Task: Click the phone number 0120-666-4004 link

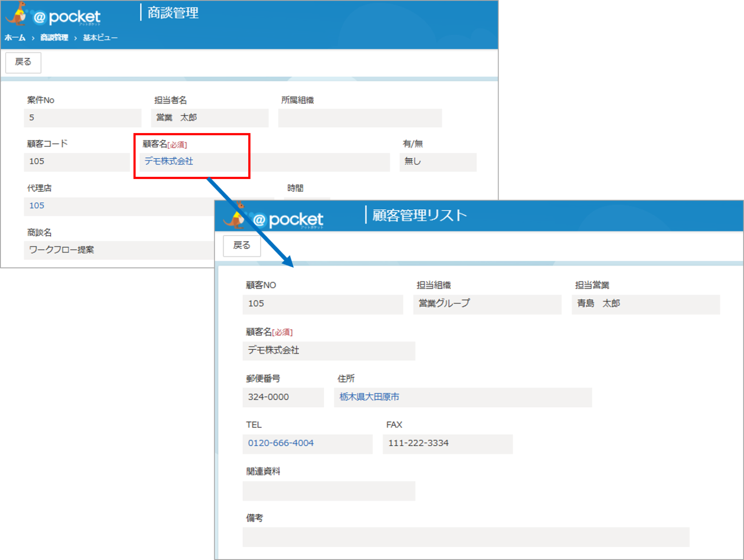Action: [x=281, y=443]
